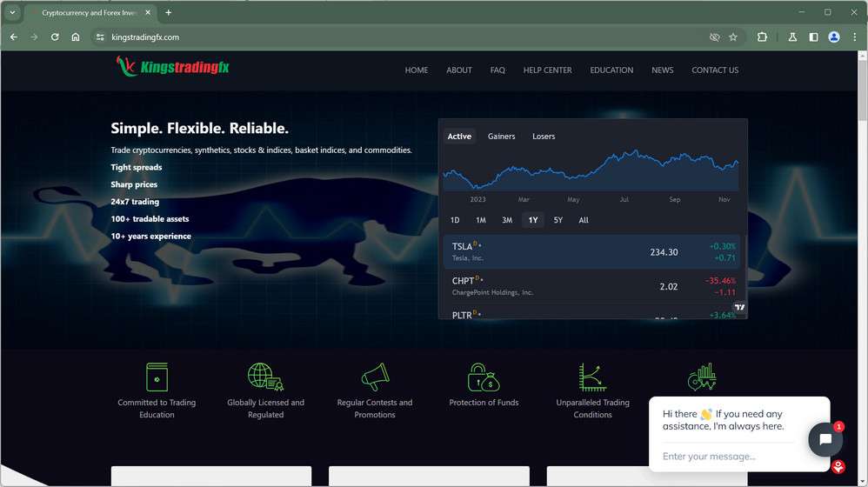Open the ABOUT menu item
The width and height of the screenshot is (868, 487).
[459, 70]
